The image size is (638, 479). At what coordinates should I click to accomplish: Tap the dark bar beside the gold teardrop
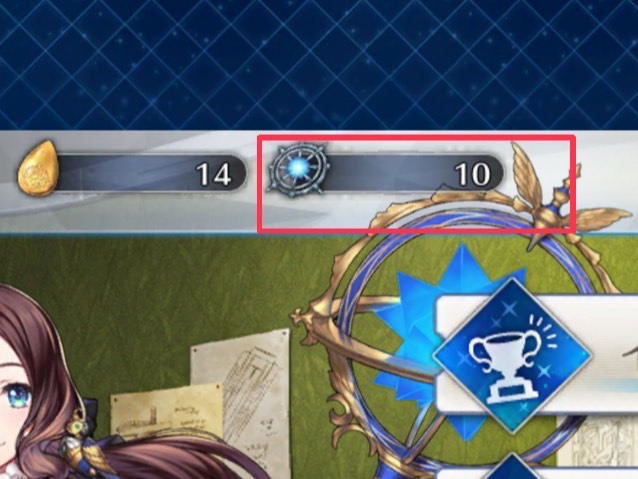[x=151, y=173]
